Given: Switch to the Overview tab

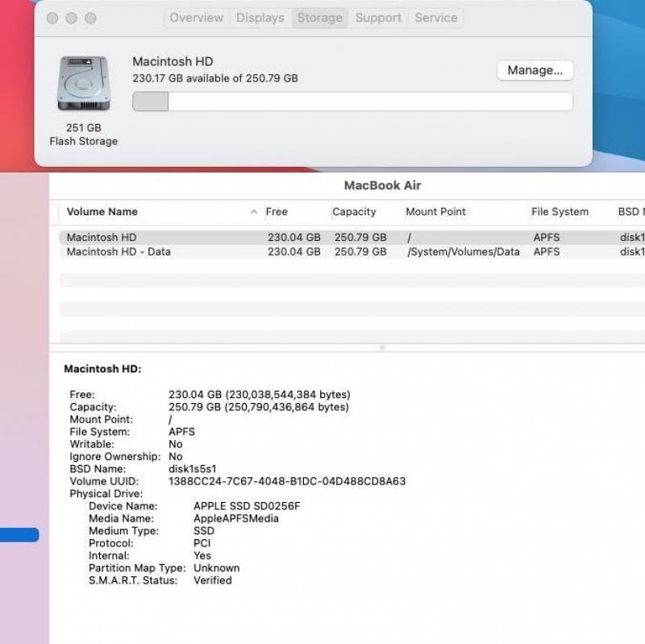Looking at the screenshot, I should (x=196, y=18).
